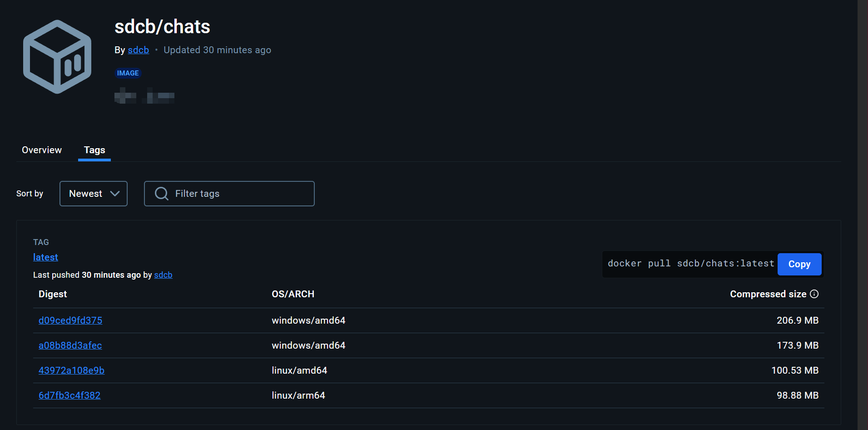The image size is (868, 430).
Task: Open digest 43972a108e9b
Action: point(71,370)
